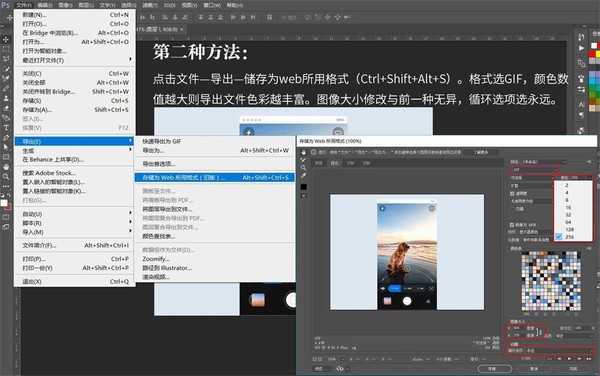Toggle the 转换为 sRGB checkbox
Viewport: 600px width, 376px height.
(x=511, y=225)
